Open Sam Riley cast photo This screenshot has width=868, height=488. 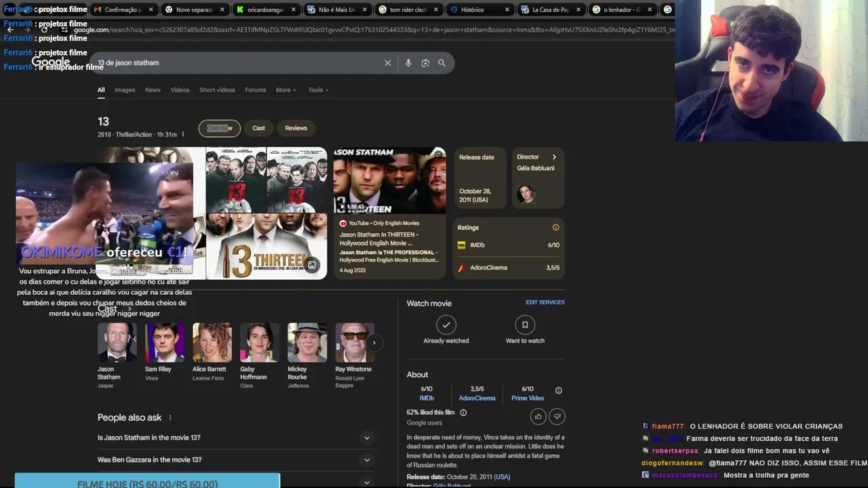pyautogui.click(x=165, y=342)
